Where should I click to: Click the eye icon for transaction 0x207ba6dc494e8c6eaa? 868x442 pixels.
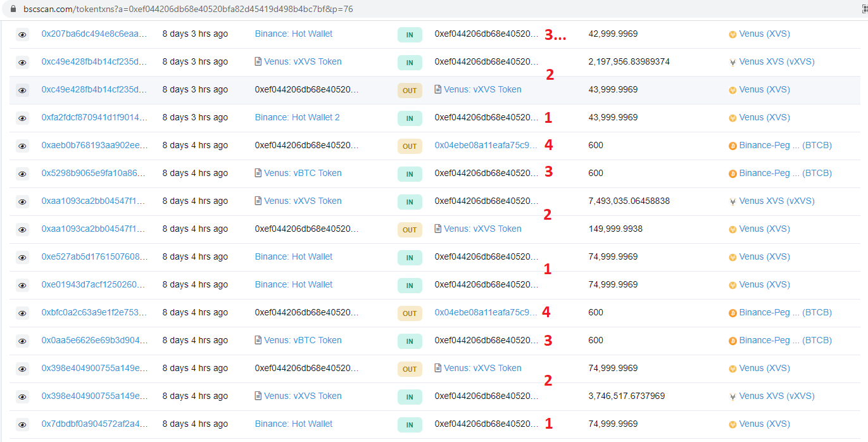click(x=22, y=35)
